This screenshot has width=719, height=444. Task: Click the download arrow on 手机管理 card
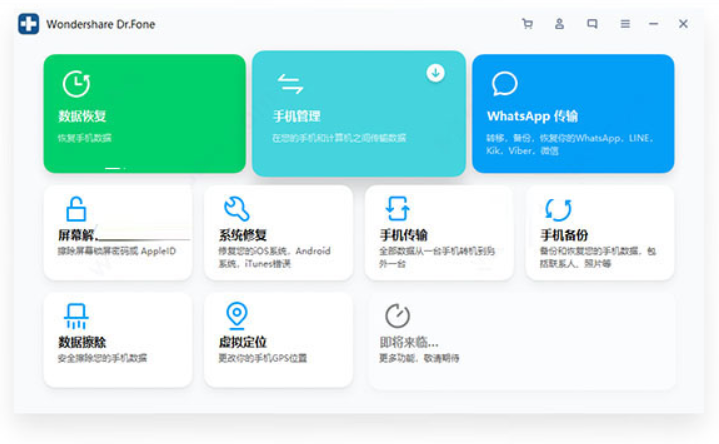[435, 72]
